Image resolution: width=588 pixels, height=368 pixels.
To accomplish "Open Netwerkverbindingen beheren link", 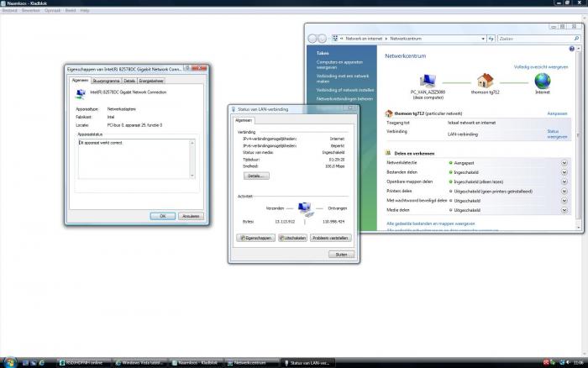I will pos(344,98).
